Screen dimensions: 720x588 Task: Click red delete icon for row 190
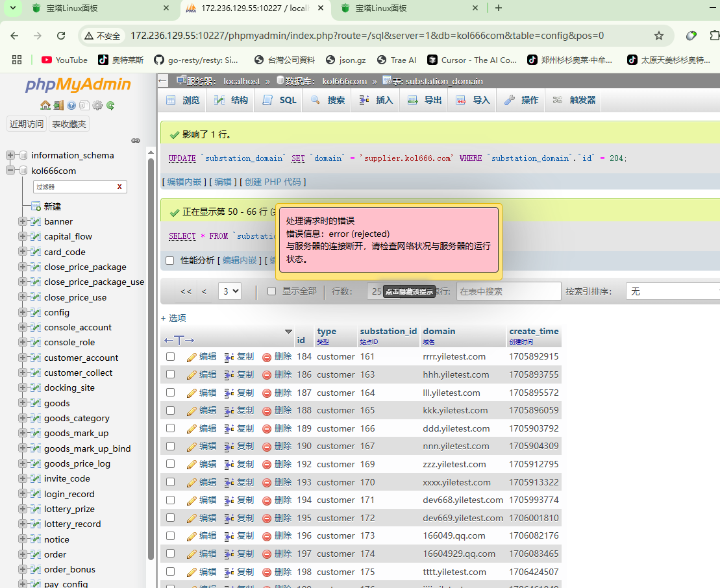(x=267, y=447)
